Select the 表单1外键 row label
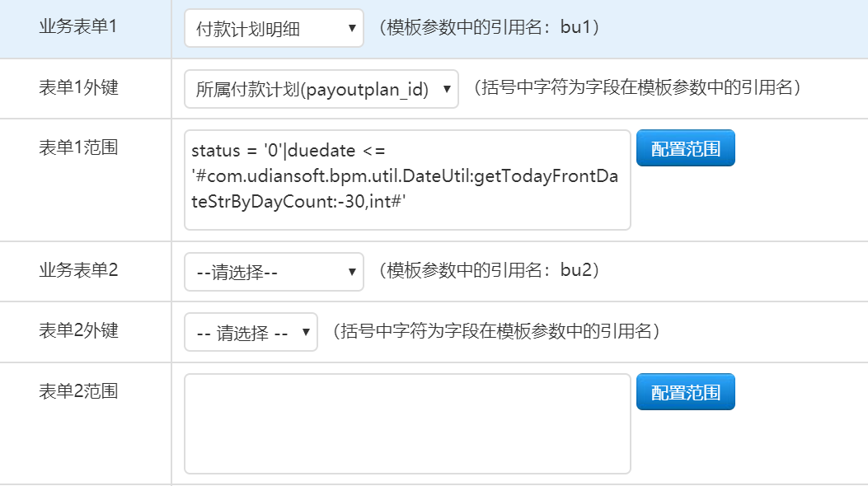Image resolution: width=868 pixels, height=486 pixels. coord(78,87)
